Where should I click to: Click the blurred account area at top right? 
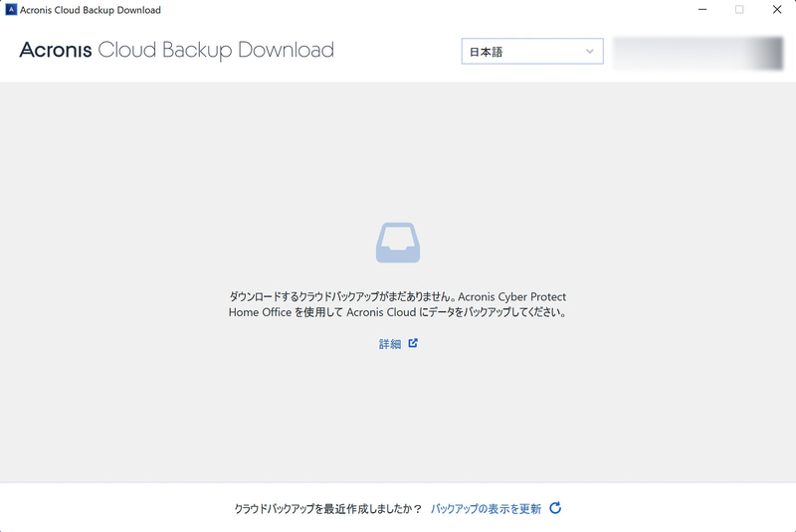point(698,53)
